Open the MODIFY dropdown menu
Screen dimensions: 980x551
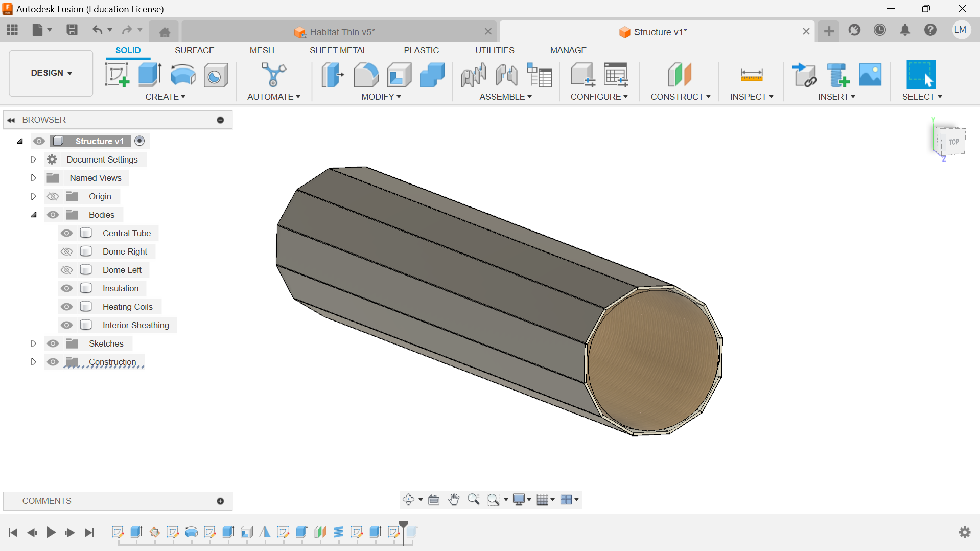(x=381, y=97)
